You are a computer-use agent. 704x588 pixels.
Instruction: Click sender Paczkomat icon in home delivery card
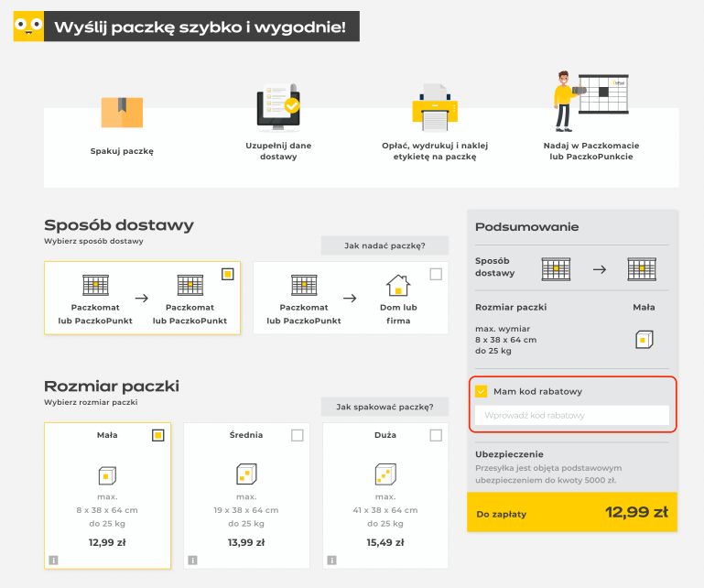(304, 285)
